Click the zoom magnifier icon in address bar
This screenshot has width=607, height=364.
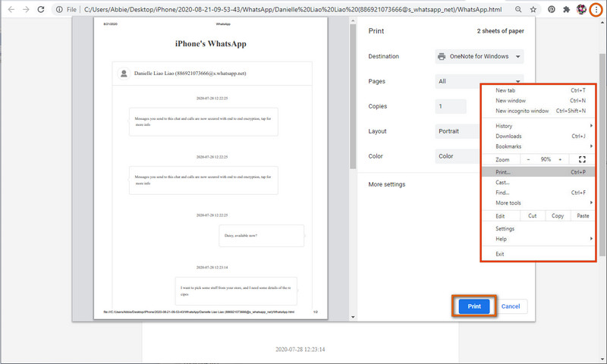click(x=518, y=9)
